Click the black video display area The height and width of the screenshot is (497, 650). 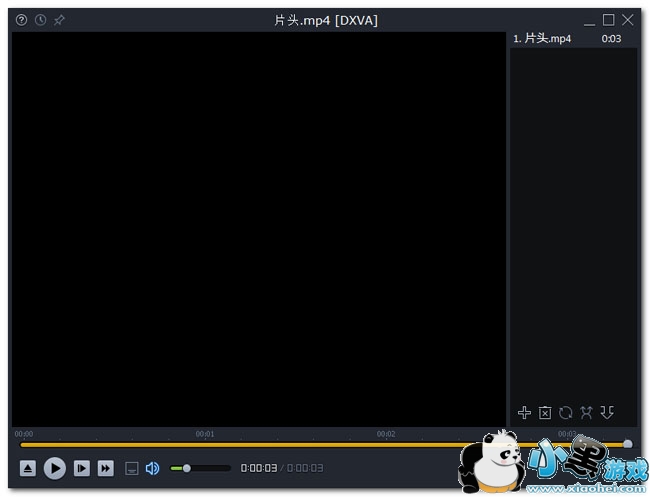[259, 229]
